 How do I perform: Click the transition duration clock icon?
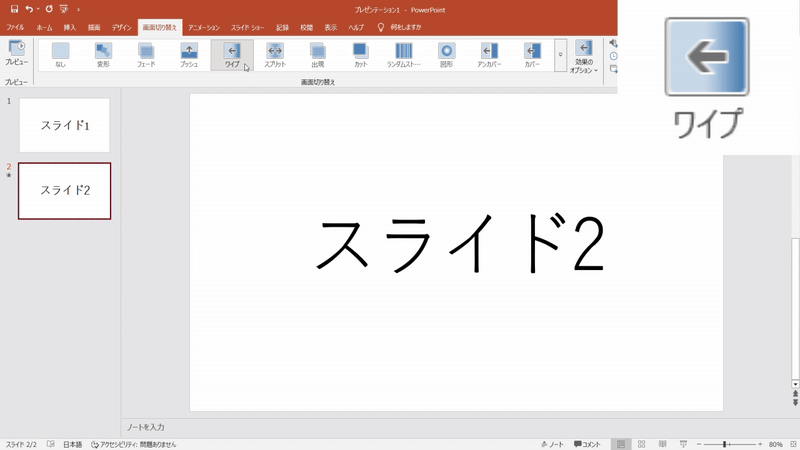pos(614,56)
